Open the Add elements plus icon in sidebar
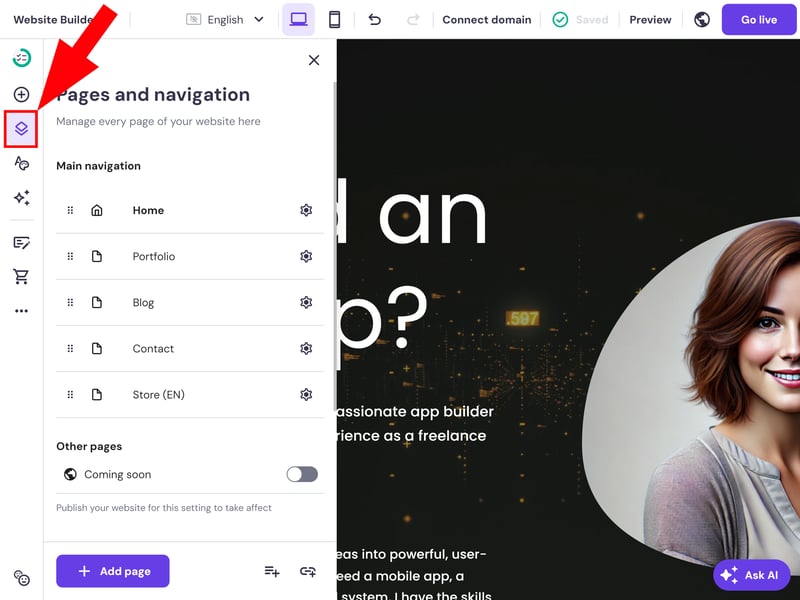Image resolution: width=800 pixels, height=600 pixels. point(21,94)
